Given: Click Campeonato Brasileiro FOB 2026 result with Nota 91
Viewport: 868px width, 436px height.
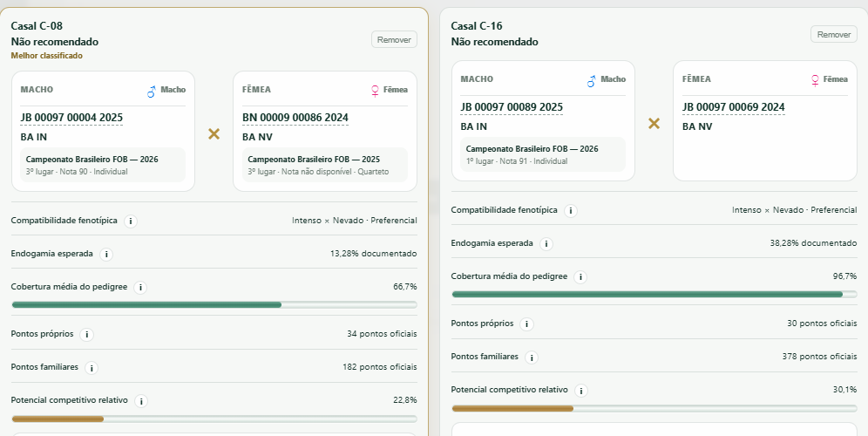Looking at the screenshot, I should pyautogui.click(x=542, y=154).
